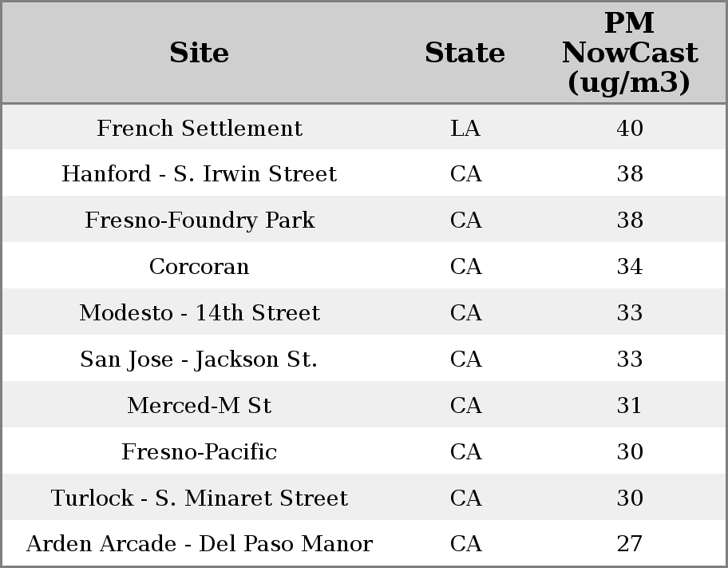728x568 pixels.
Task: Click the CA state cell for Arden Arcade
Action: [x=465, y=544]
